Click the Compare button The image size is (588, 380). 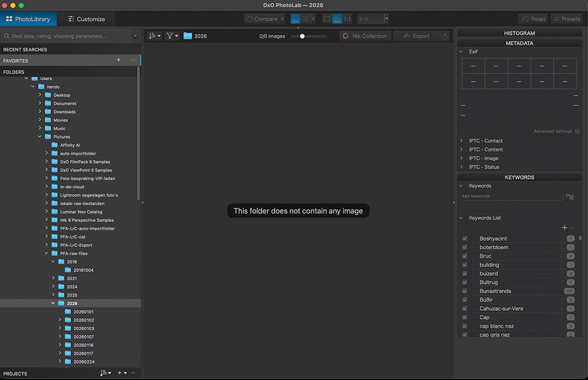pos(262,19)
